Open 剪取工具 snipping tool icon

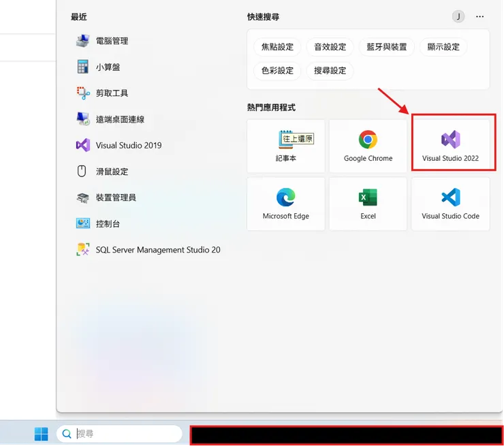(x=82, y=93)
